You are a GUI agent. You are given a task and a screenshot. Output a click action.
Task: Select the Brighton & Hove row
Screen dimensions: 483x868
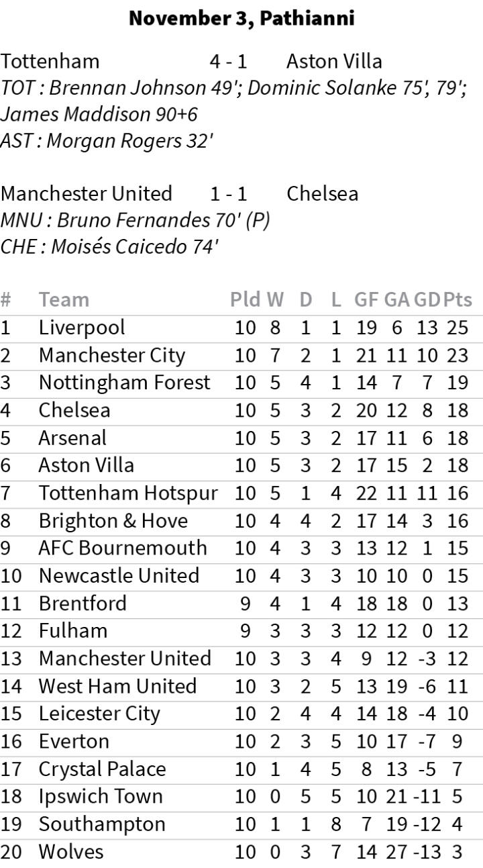pyautogui.click(x=241, y=521)
